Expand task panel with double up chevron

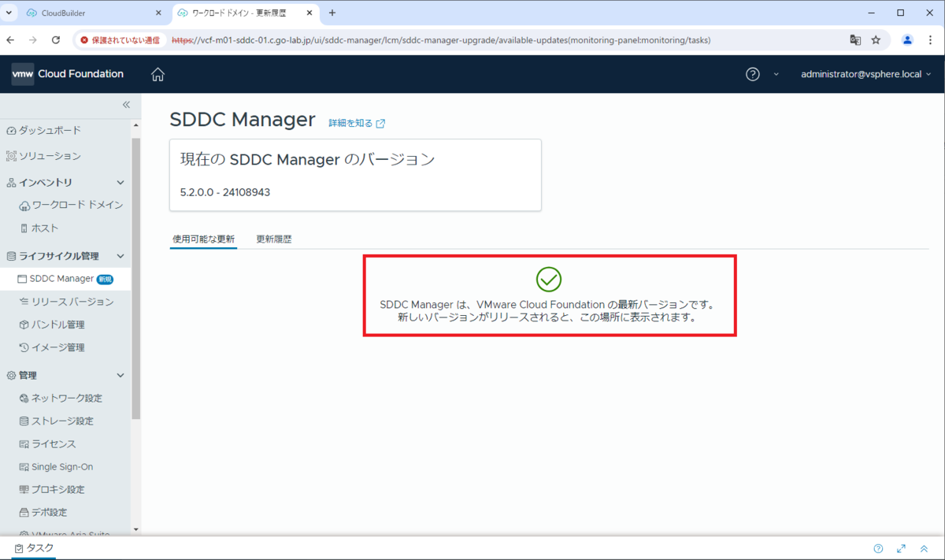[924, 549]
